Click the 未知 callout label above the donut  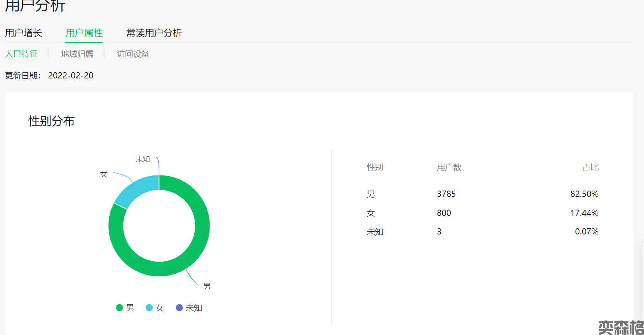click(x=143, y=159)
